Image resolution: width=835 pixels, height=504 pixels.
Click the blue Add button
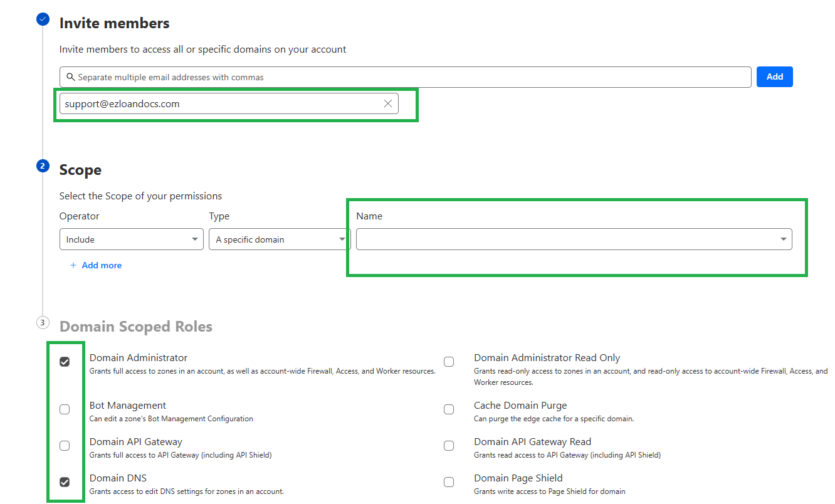774,76
